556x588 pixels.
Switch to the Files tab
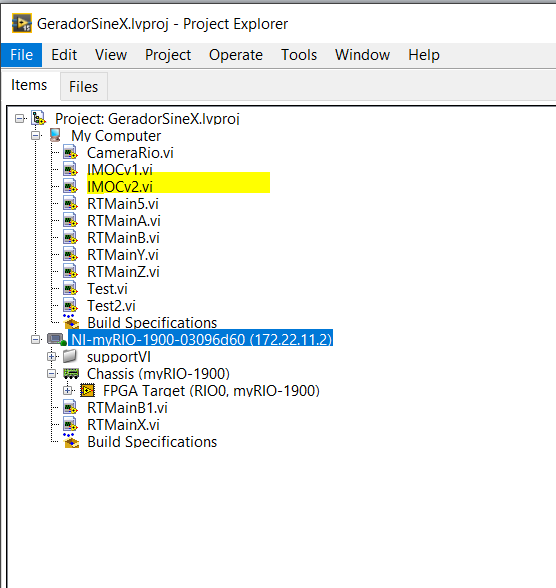pyautogui.click(x=84, y=87)
